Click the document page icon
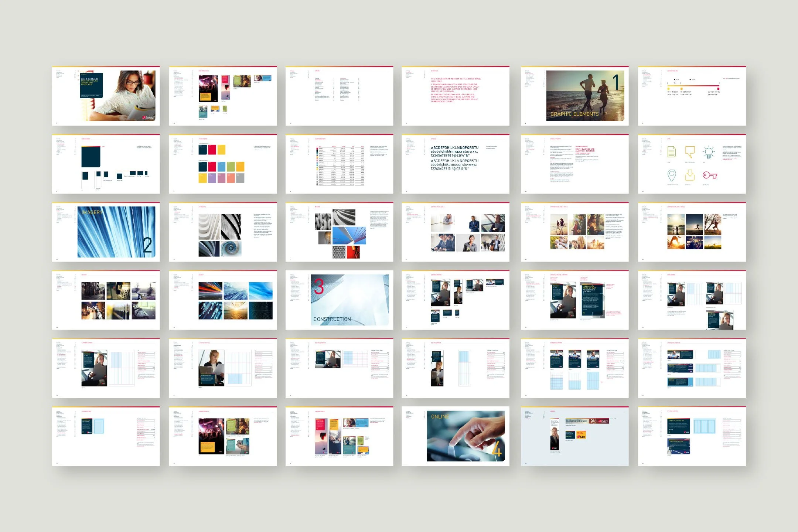The image size is (798, 532). (671, 152)
